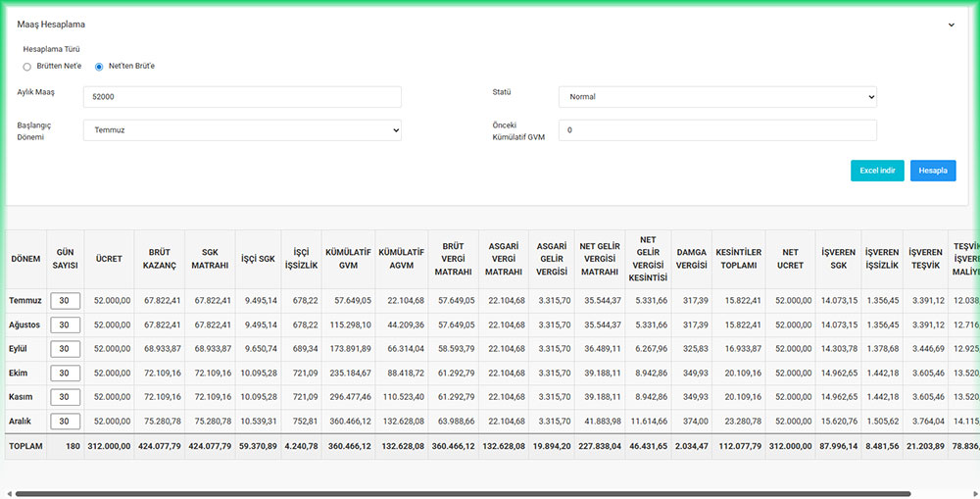Edit the Gün Sayısı box for Ekim
Image resolution: width=980 pixels, height=499 pixels.
tap(65, 373)
